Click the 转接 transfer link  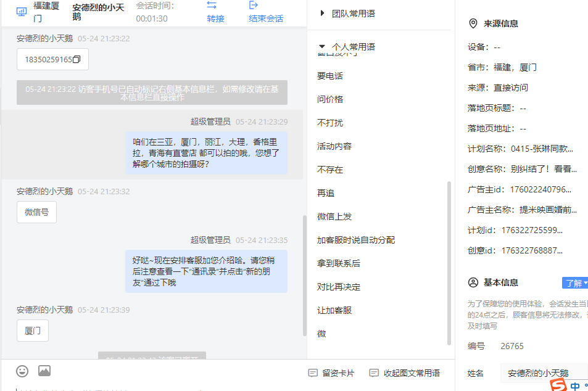(215, 19)
